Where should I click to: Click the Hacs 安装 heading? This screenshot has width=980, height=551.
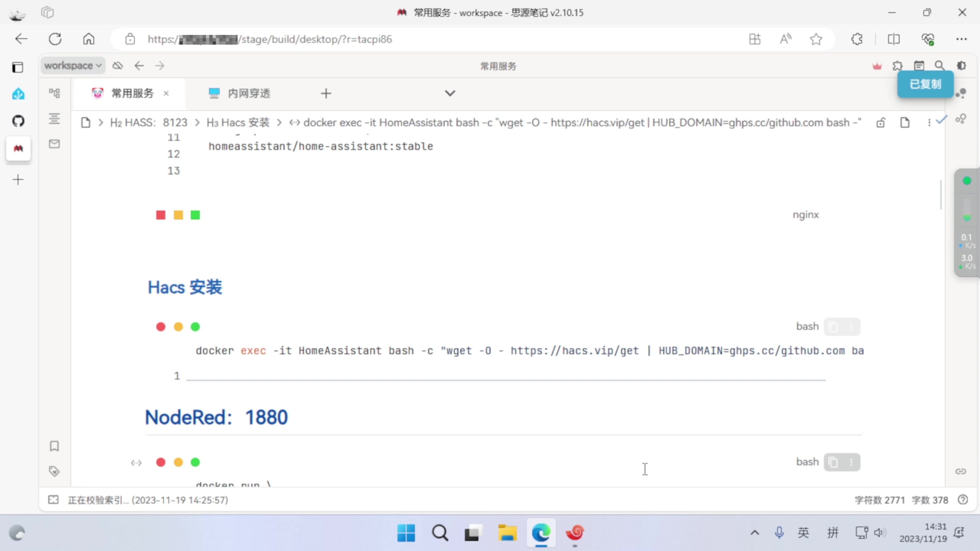coord(185,287)
